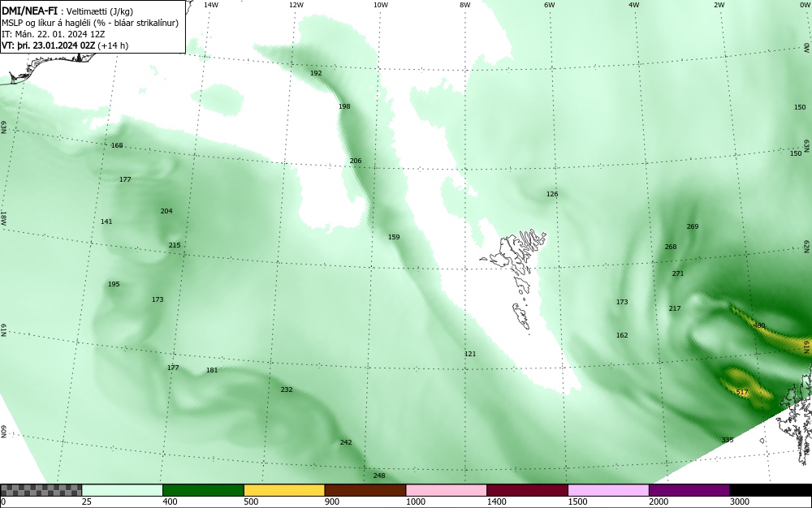This screenshot has width=812, height=508.
Task: Choose the yellow 500–900 legend swatch
Action: (284, 490)
